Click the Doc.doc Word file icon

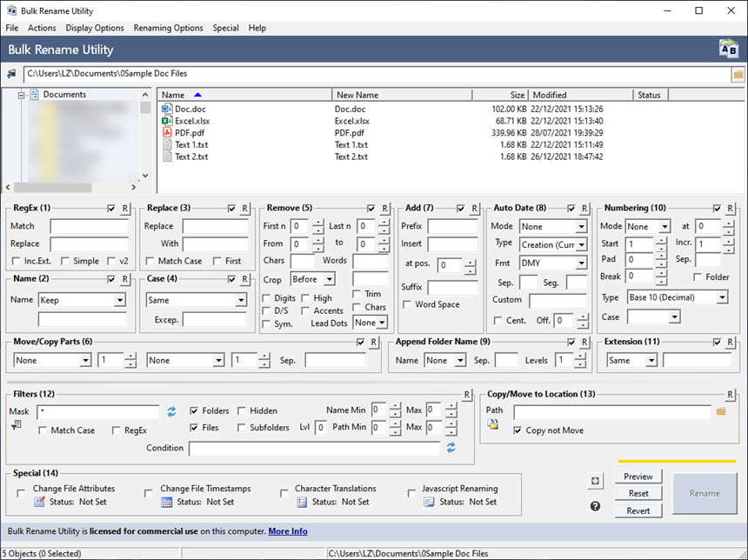click(167, 109)
